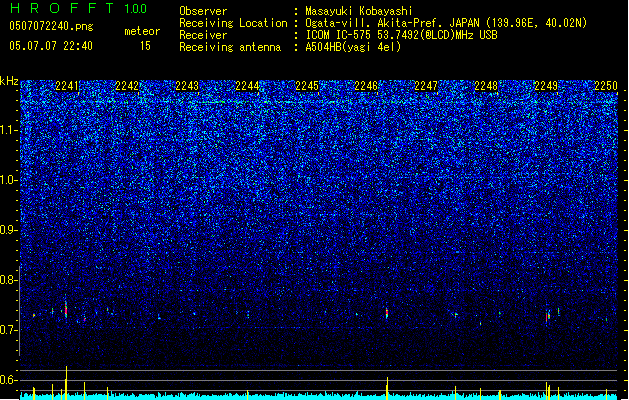Click the 2250 time marker
The image size is (629, 400).
coord(606,86)
